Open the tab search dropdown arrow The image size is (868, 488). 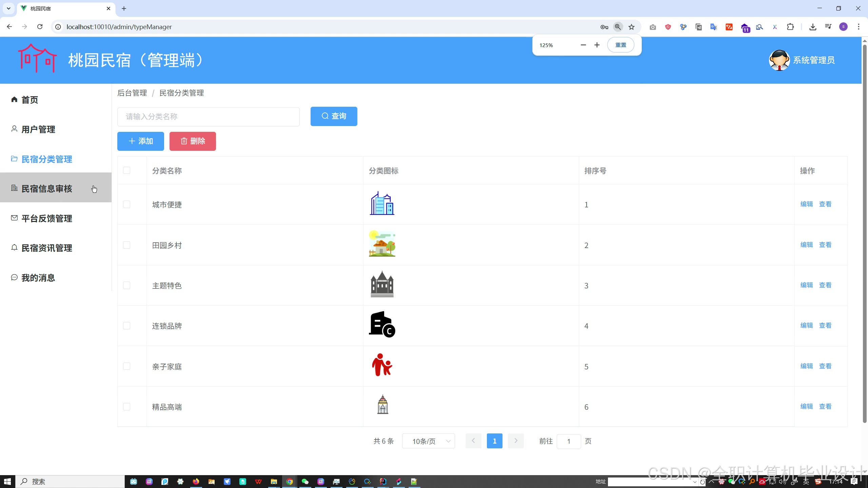tap(8, 8)
